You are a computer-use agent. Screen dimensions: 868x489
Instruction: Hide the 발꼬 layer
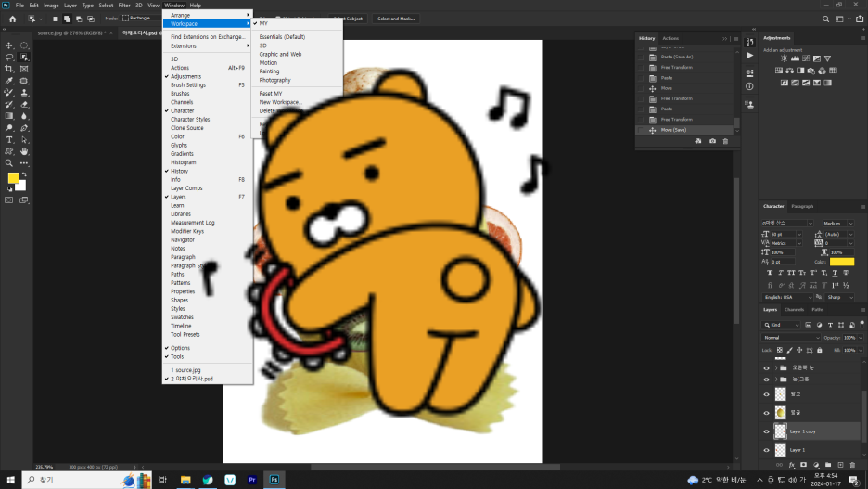point(767,394)
